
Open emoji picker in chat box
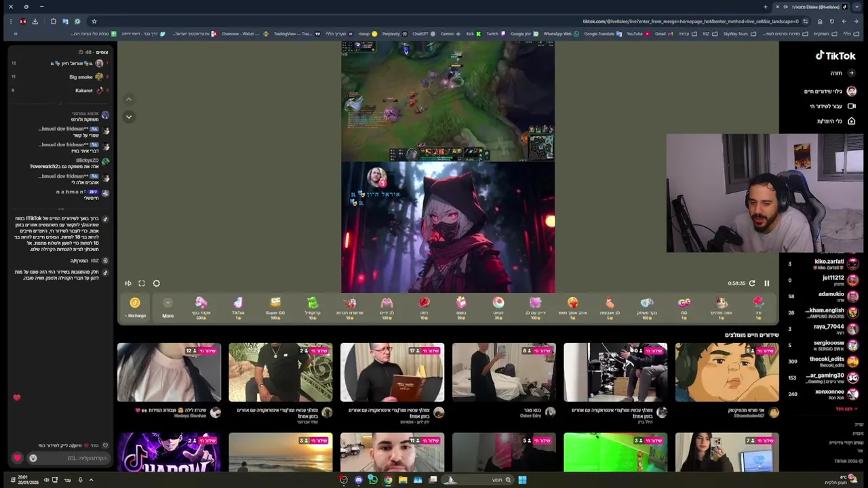[33, 458]
